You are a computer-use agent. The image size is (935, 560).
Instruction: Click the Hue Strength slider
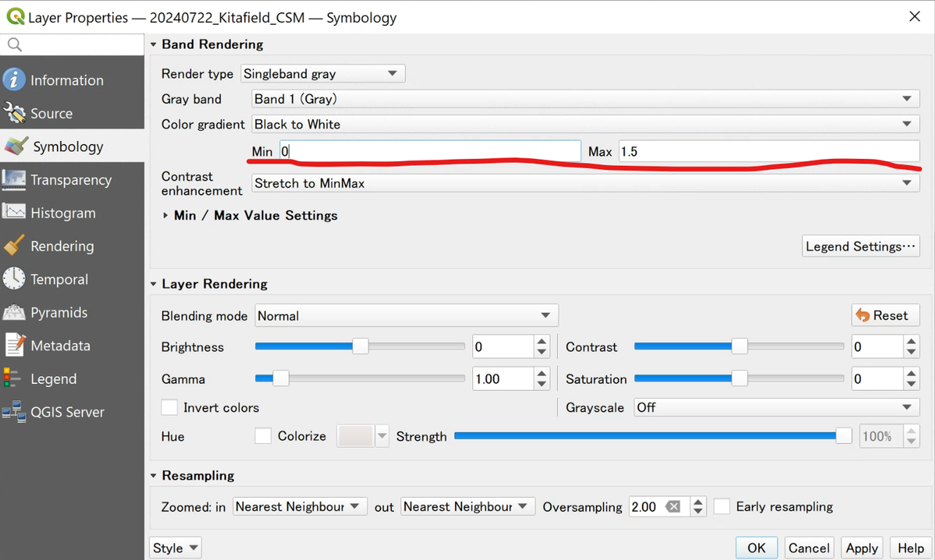(653, 436)
